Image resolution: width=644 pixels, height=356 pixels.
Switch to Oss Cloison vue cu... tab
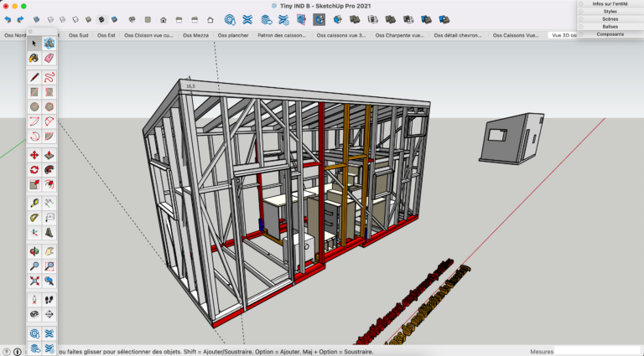pos(148,35)
